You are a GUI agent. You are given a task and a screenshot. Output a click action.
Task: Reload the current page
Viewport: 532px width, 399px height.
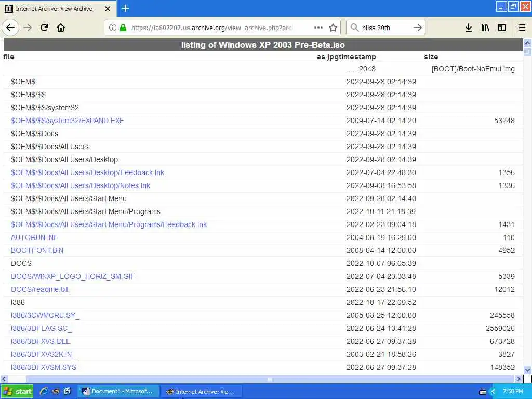pos(44,28)
